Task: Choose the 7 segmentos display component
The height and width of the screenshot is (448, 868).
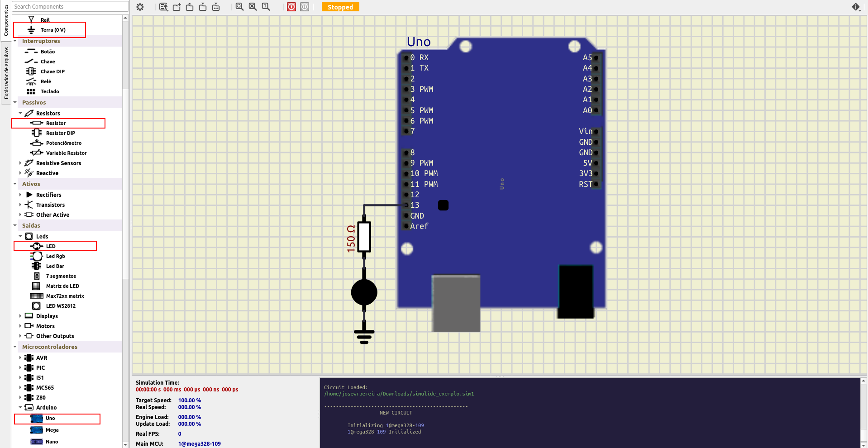Action: (61, 276)
